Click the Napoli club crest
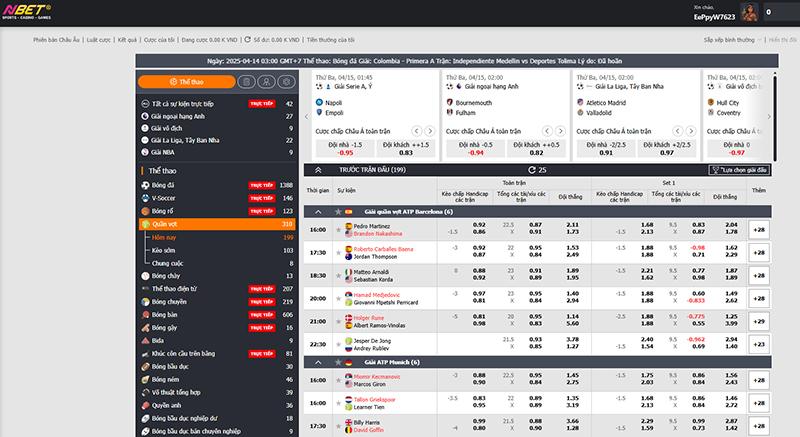 (319, 102)
